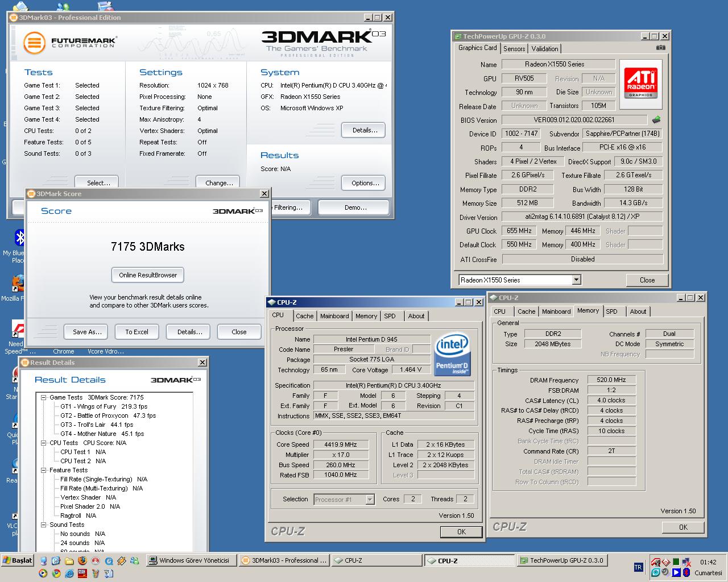Open QuickTime from the quick launch bar

click(x=109, y=560)
